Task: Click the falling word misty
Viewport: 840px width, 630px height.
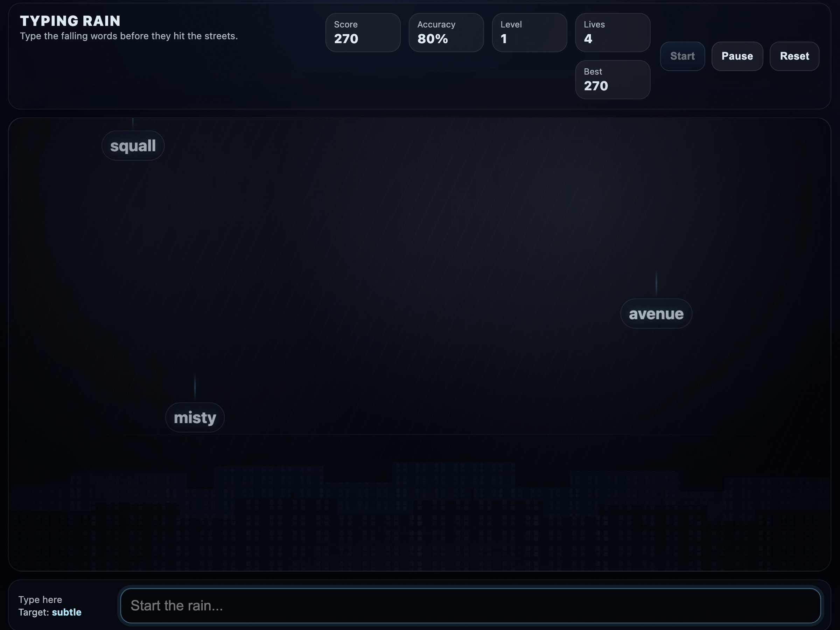Action: point(195,417)
